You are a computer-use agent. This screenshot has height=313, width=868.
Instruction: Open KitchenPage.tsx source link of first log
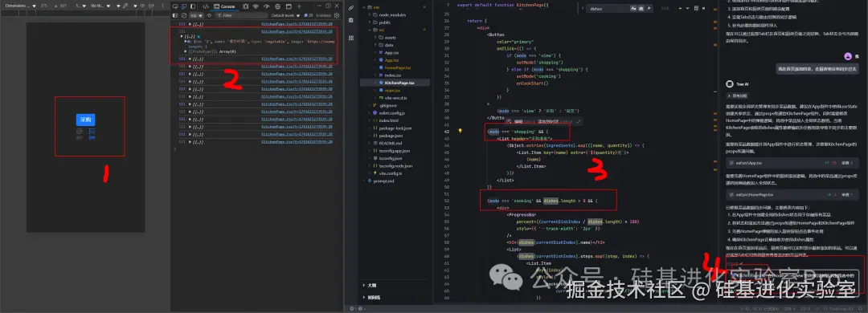pyautogui.click(x=297, y=24)
